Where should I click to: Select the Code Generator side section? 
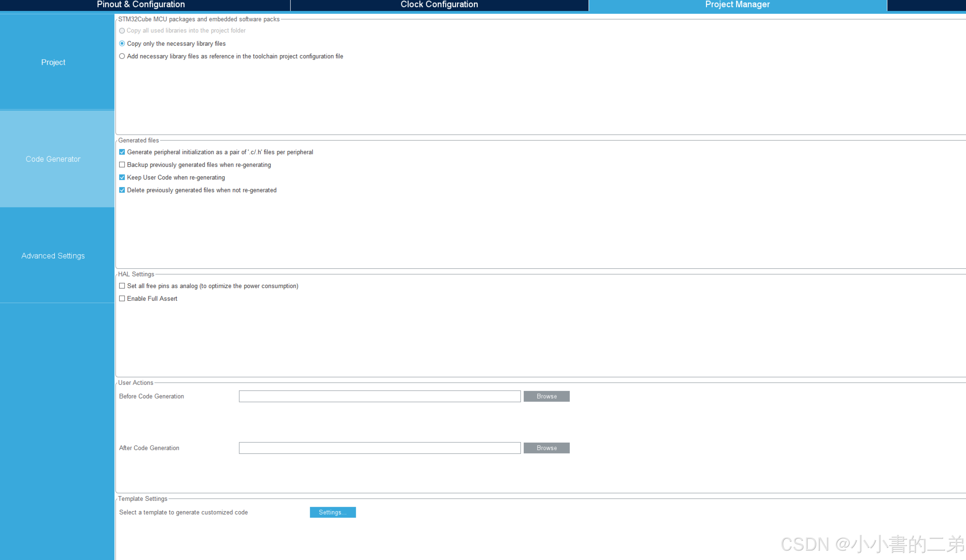tap(53, 159)
